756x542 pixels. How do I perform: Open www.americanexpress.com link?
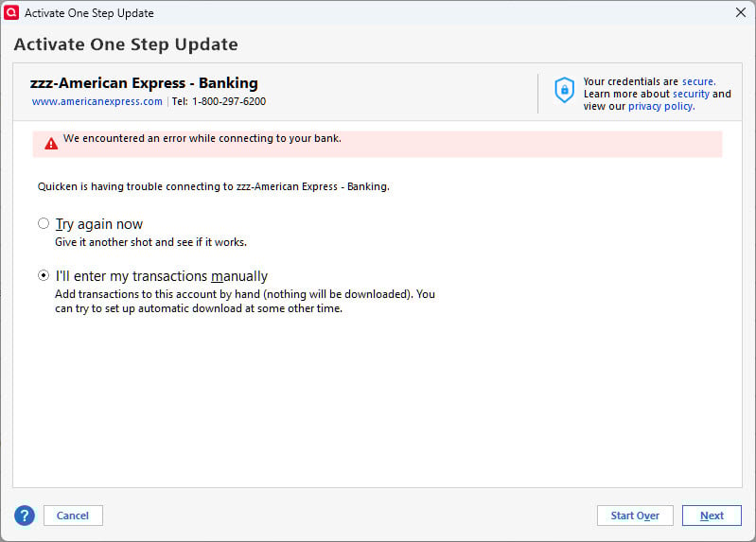(97, 101)
